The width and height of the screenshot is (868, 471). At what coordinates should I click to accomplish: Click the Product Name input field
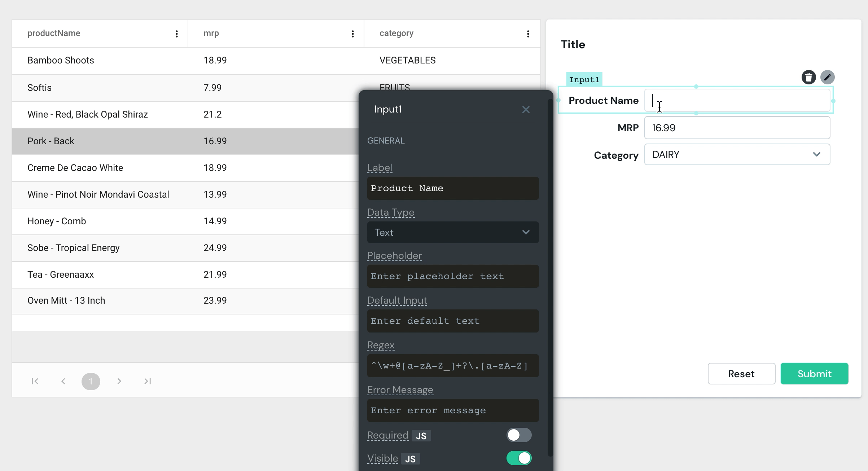tap(737, 100)
